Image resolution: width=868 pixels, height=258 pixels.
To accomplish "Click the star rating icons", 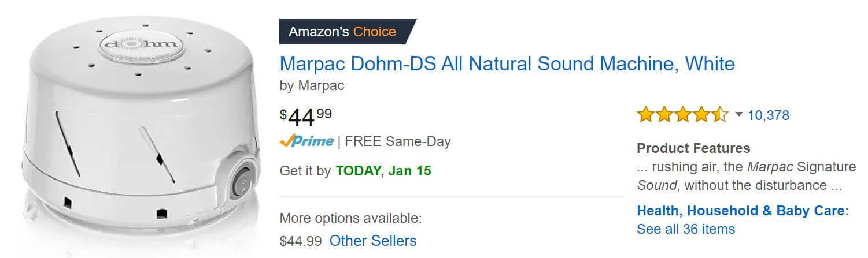I will [683, 115].
